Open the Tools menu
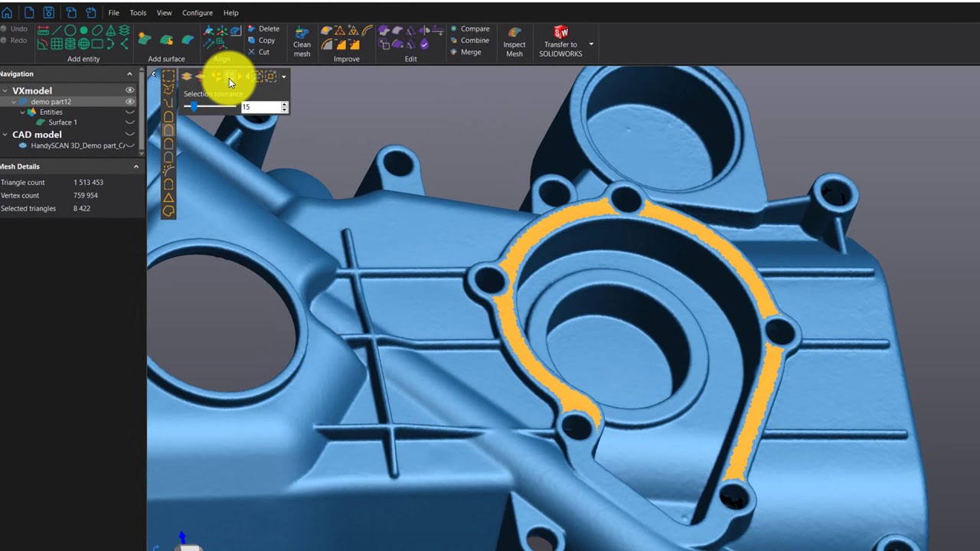The height and width of the screenshot is (551, 980). (138, 13)
